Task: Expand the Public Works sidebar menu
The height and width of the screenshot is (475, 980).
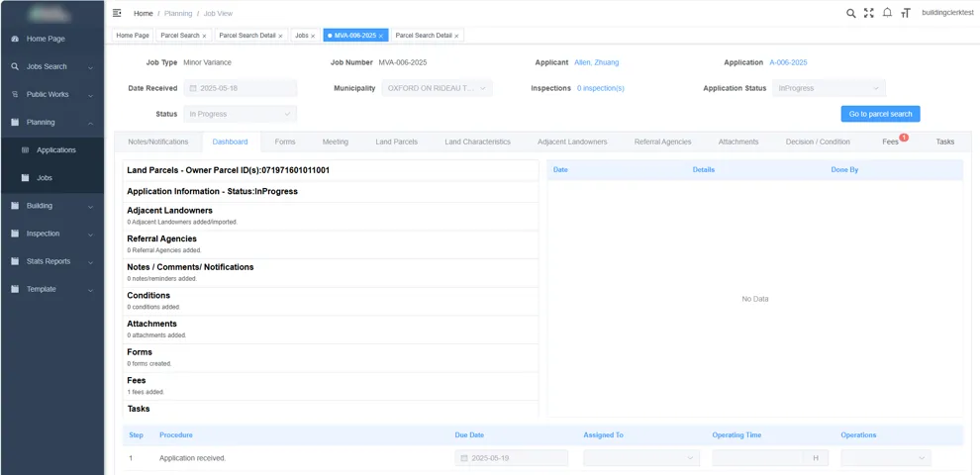Action: pos(91,96)
